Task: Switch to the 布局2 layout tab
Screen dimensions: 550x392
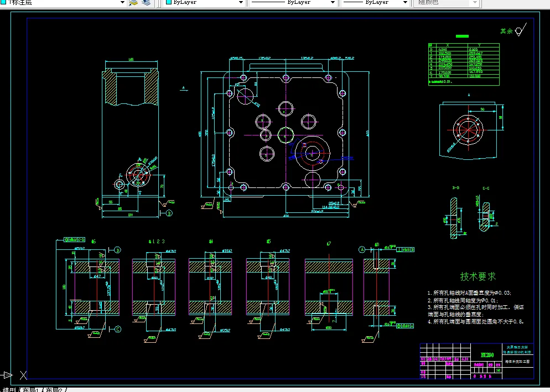Action: (x=54, y=390)
